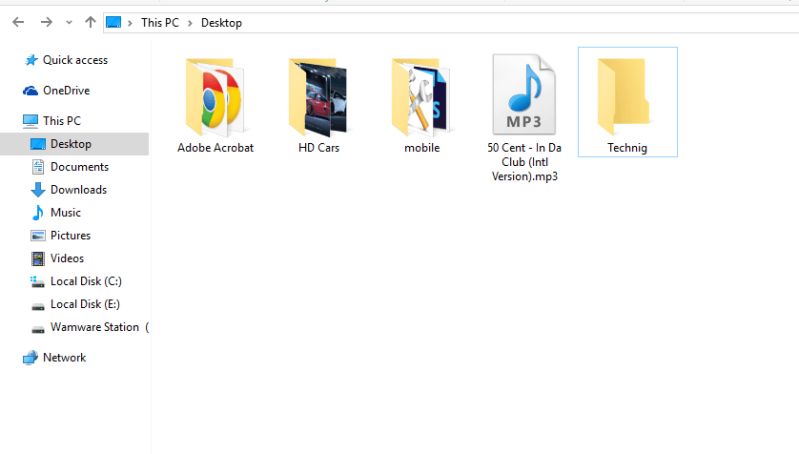Open Local Disk (E:) in the sidebar
The height and width of the screenshot is (454, 799).
85,304
